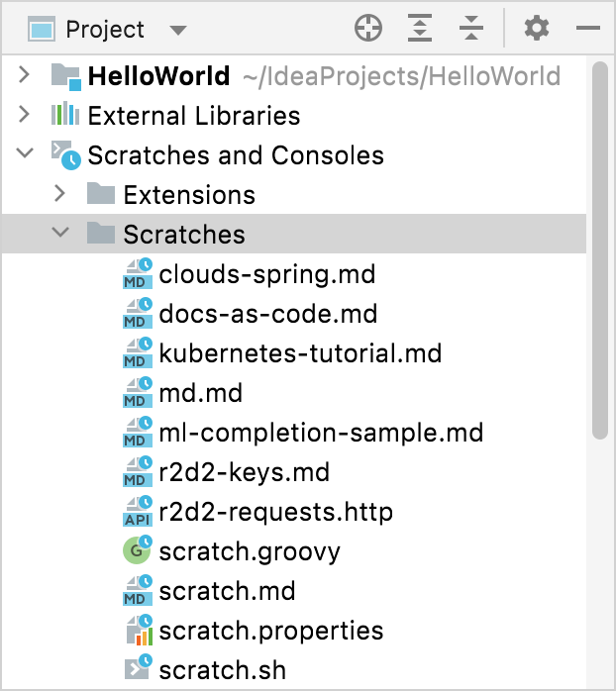The width and height of the screenshot is (616, 691).
Task: Click the scratch.md Markdown icon
Action: pos(138,591)
